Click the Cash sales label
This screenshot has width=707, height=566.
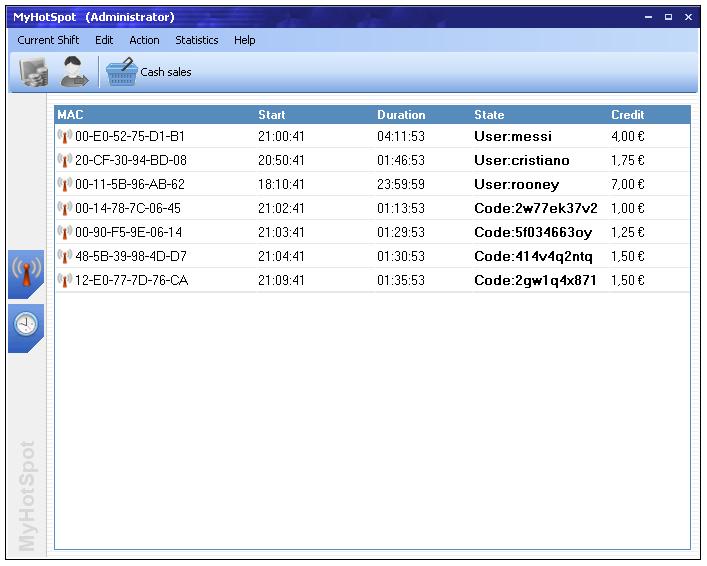click(166, 72)
